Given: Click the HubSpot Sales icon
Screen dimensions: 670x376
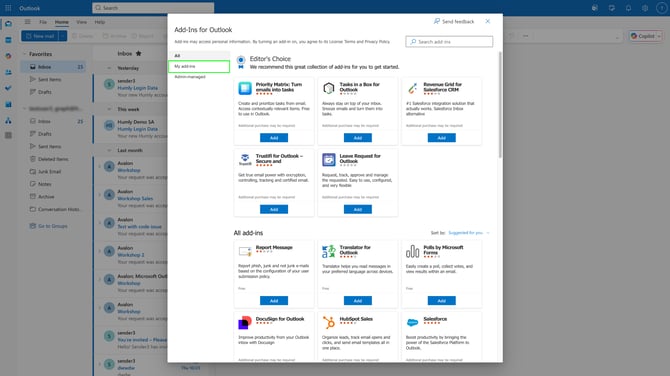Looking at the screenshot, I should pos(329,323).
